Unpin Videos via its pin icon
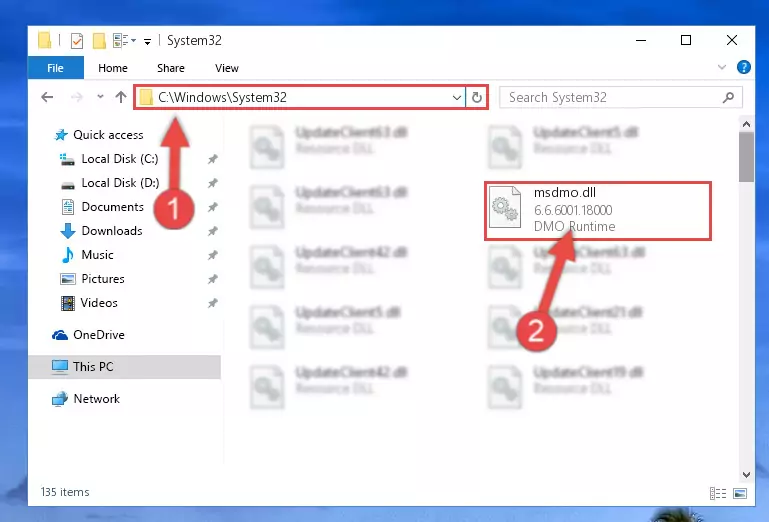The width and height of the screenshot is (769, 522). 212,303
